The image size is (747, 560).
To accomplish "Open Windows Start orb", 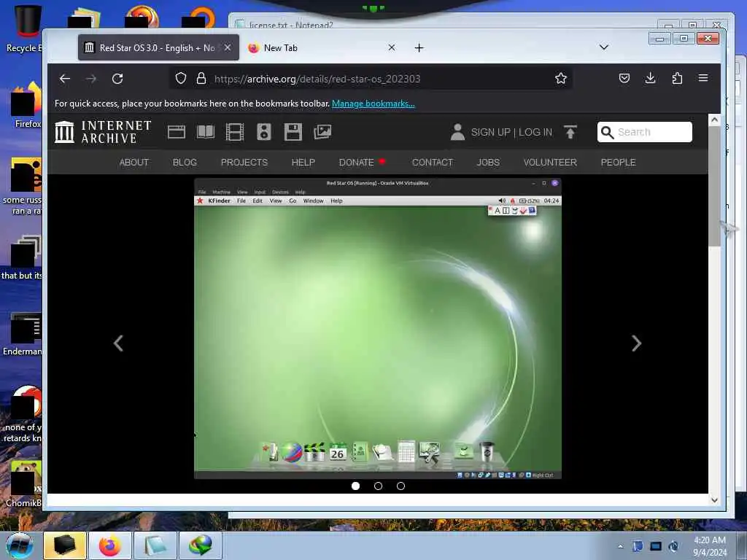I will coord(20,545).
